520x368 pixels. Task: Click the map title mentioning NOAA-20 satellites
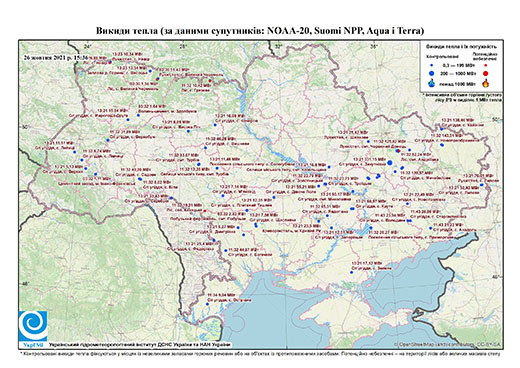pos(260,31)
